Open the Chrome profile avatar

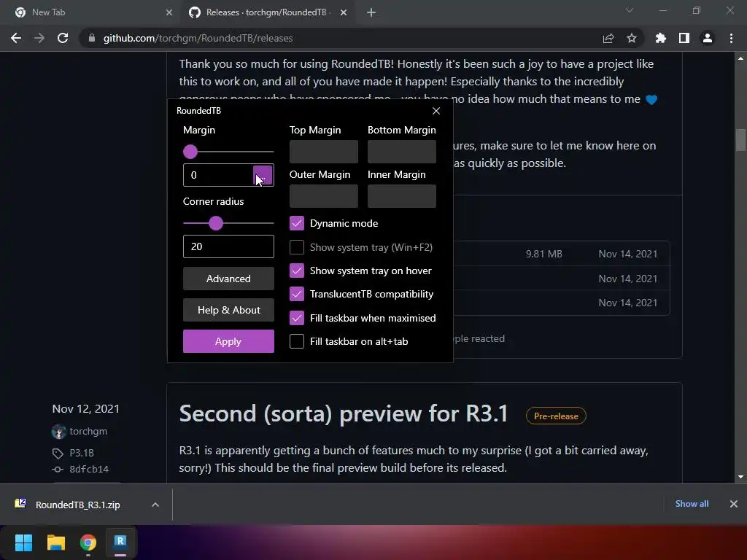708,38
